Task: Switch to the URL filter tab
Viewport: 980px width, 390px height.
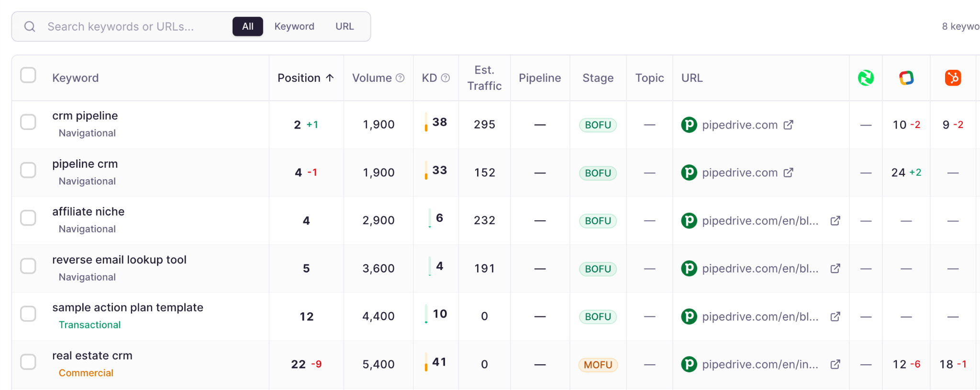Action: click(345, 26)
